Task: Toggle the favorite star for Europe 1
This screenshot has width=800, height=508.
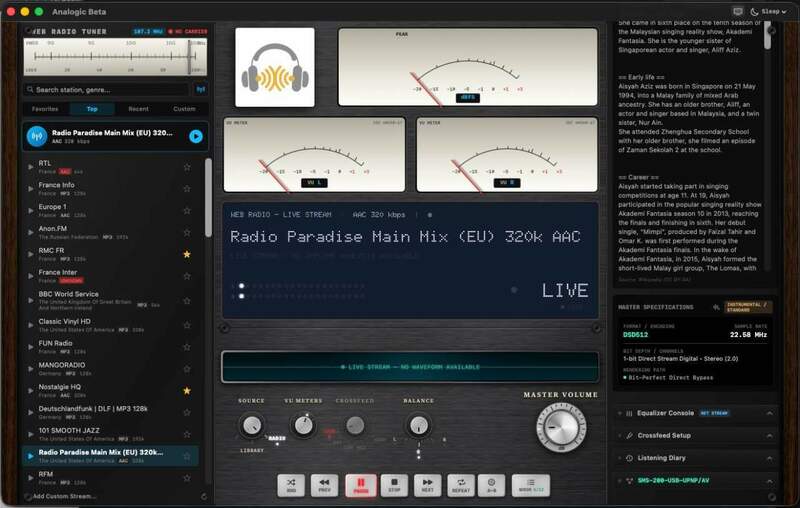Action: click(187, 211)
